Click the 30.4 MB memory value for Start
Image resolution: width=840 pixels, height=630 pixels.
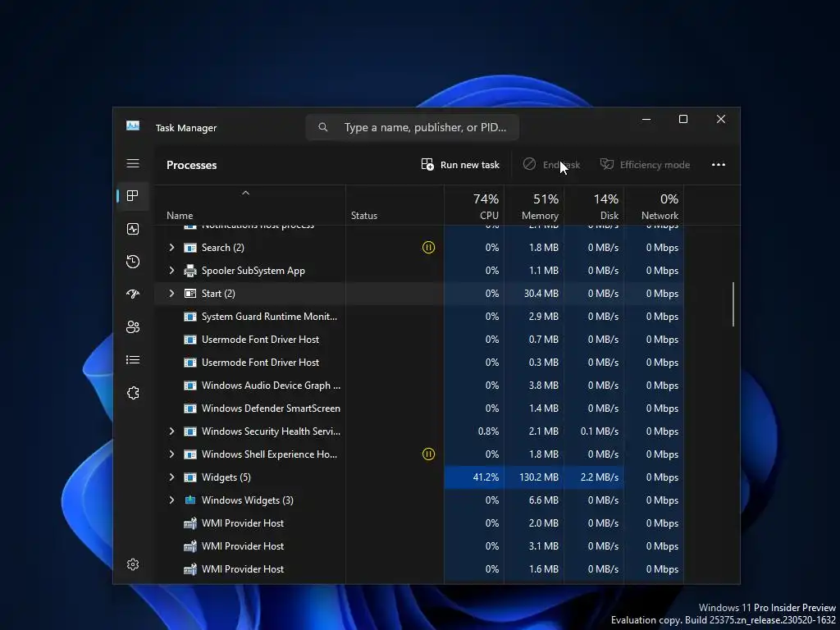(541, 294)
